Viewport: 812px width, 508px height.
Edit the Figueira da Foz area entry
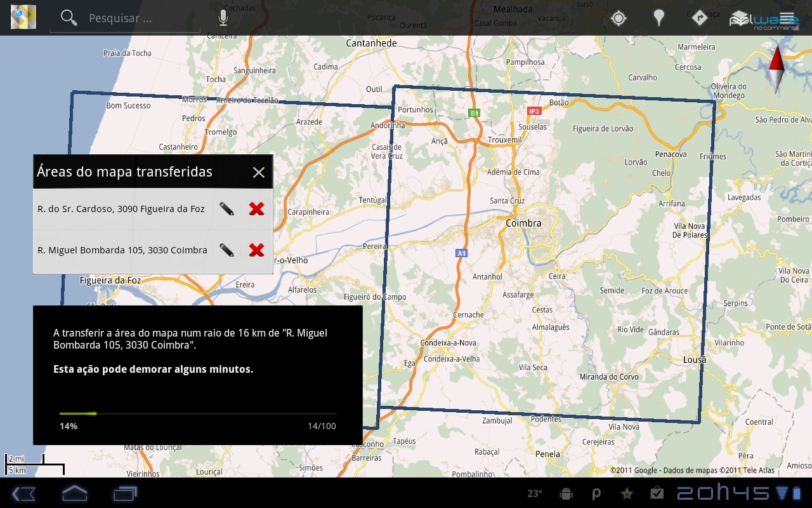[226, 208]
